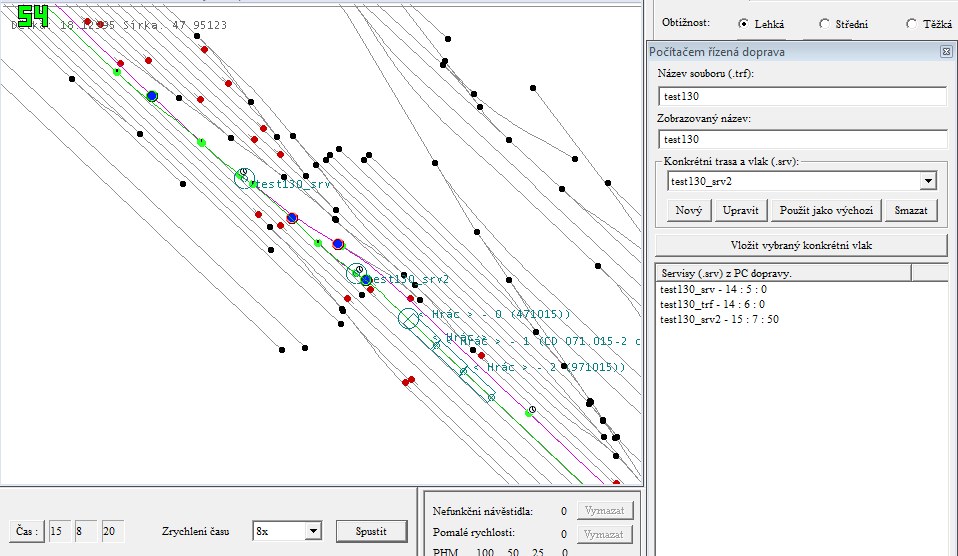Click the Nový button
Image resolution: width=958 pixels, height=556 pixels.
click(x=688, y=210)
